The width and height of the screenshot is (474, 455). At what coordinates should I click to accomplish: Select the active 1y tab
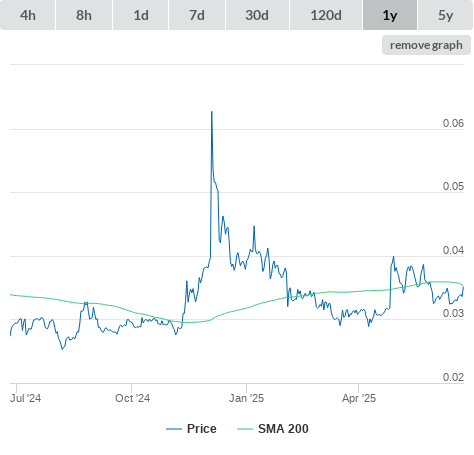pyautogui.click(x=390, y=15)
